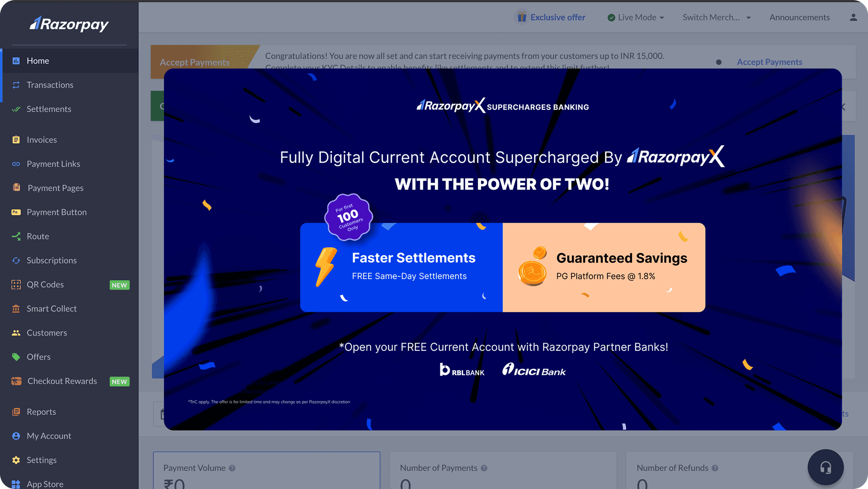This screenshot has width=868, height=489.
Task: Open the Subscriptions menu item
Action: 51,260
